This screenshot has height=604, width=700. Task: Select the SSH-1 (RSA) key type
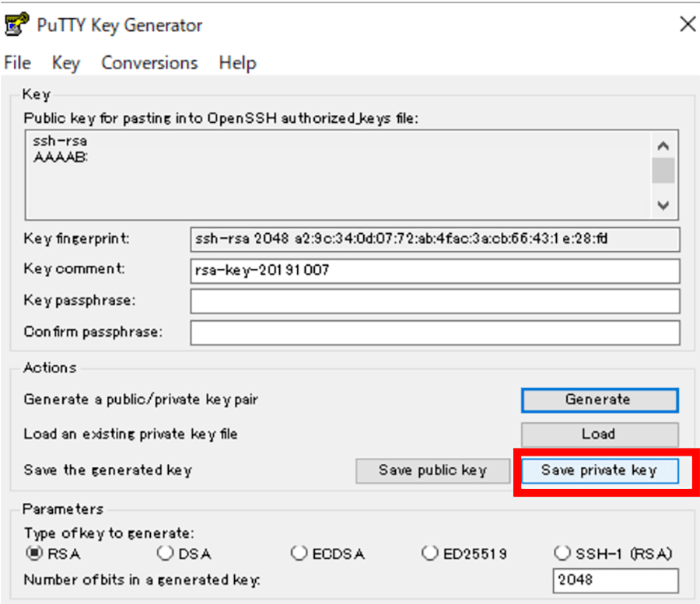coord(613,553)
